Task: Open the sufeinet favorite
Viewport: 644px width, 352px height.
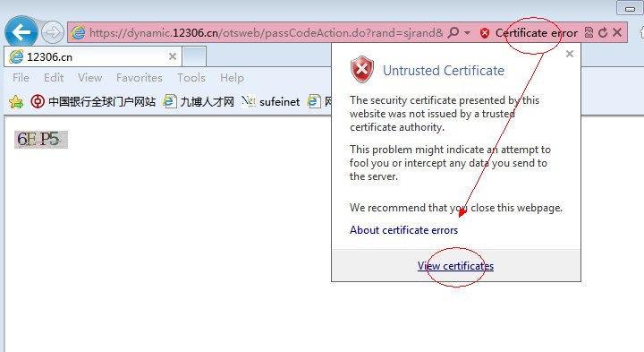Action: 271,101
